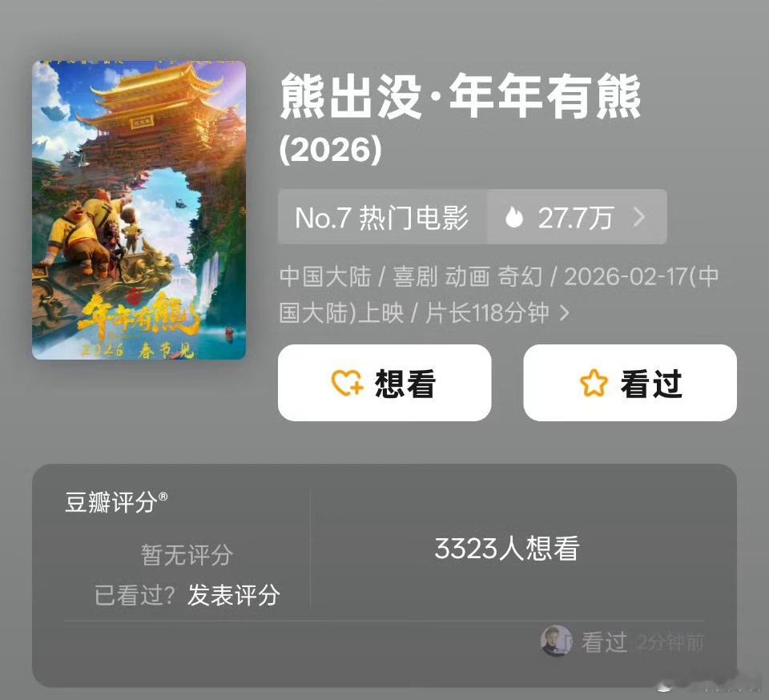Image resolution: width=769 pixels, height=700 pixels.
Task: Click the 27.7万 heat count
Action: coord(576,218)
